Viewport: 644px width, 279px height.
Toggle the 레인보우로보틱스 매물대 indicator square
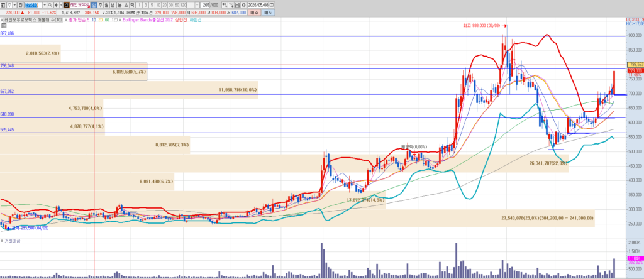(2, 19)
